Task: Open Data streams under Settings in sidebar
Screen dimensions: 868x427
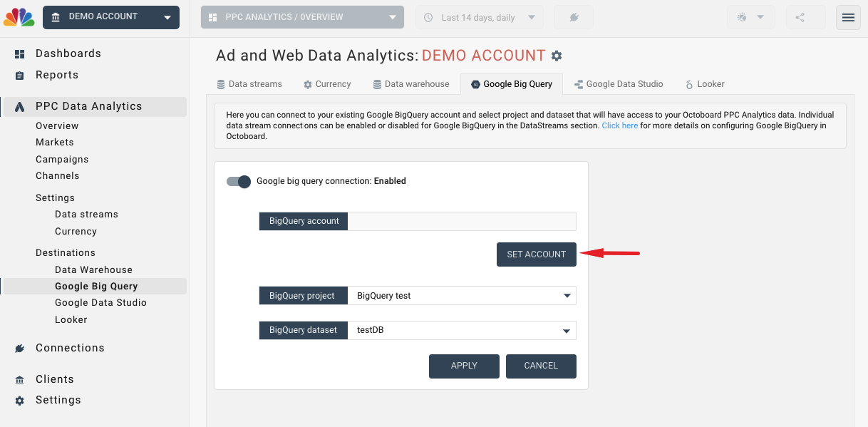Action: [86, 214]
